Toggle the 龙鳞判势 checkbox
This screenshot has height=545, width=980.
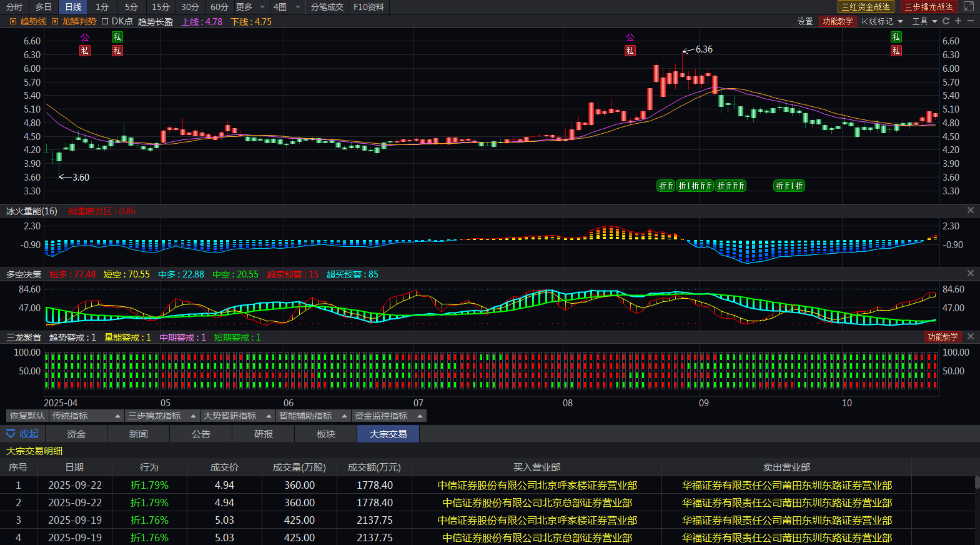click(x=55, y=21)
